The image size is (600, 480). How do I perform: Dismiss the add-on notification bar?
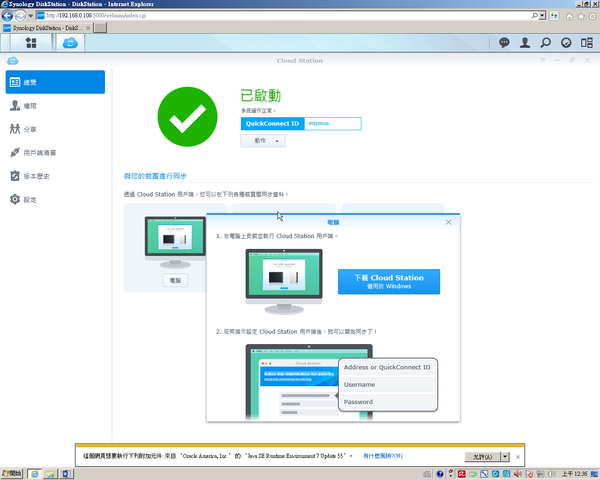point(518,457)
